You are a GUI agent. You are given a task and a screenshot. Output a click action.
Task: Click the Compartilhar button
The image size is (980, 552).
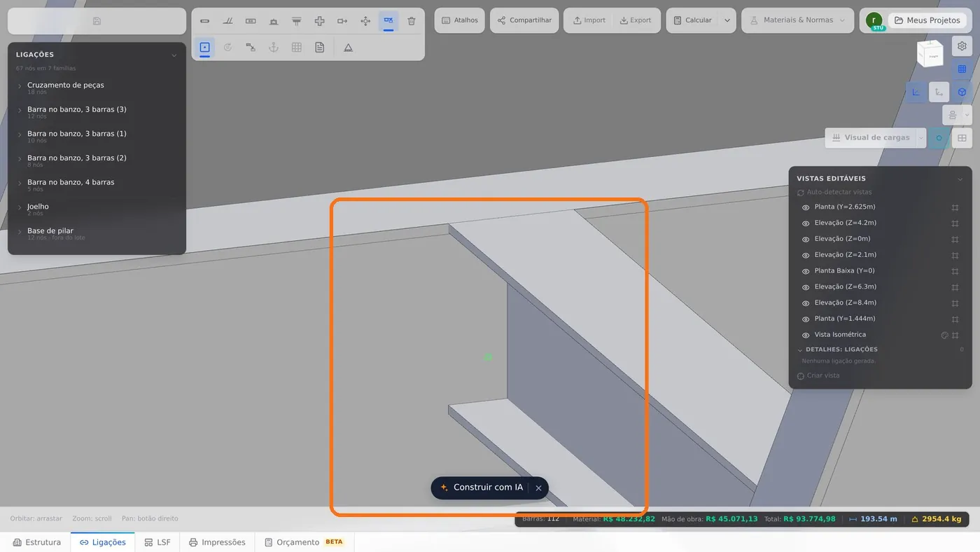coord(524,20)
